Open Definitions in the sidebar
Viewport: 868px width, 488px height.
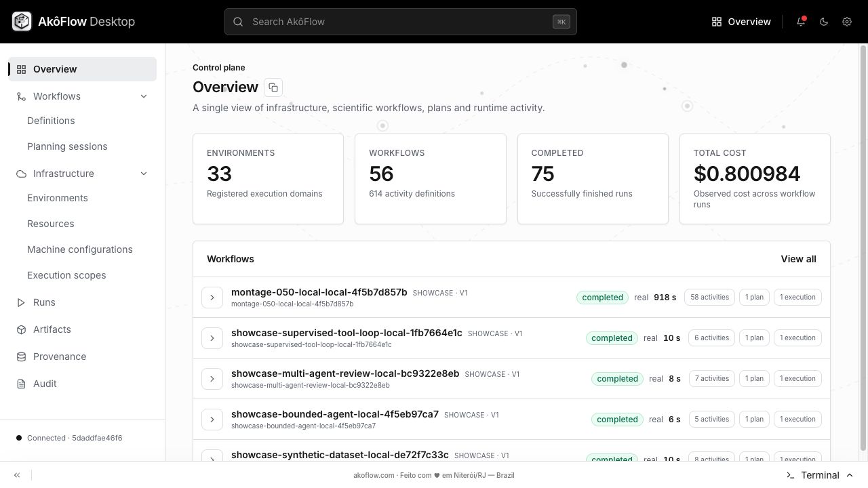tap(51, 121)
